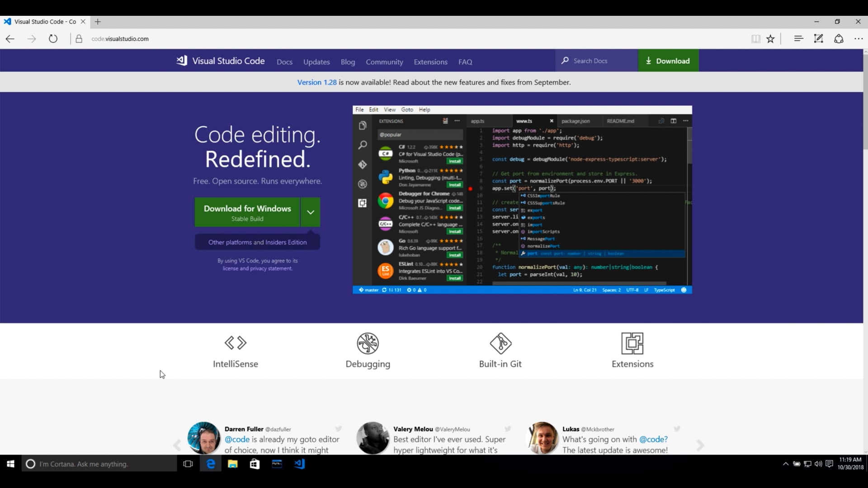868x488 pixels.
Task: Open the Edge Hub icon
Action: tap(798, 39)
